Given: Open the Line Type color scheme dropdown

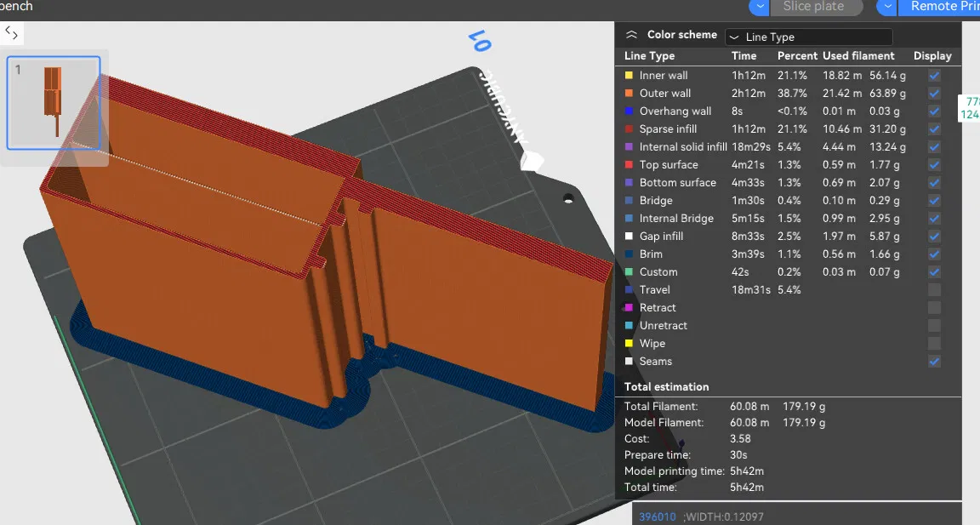Looking at the screenshot, I should tap(808, 37).
